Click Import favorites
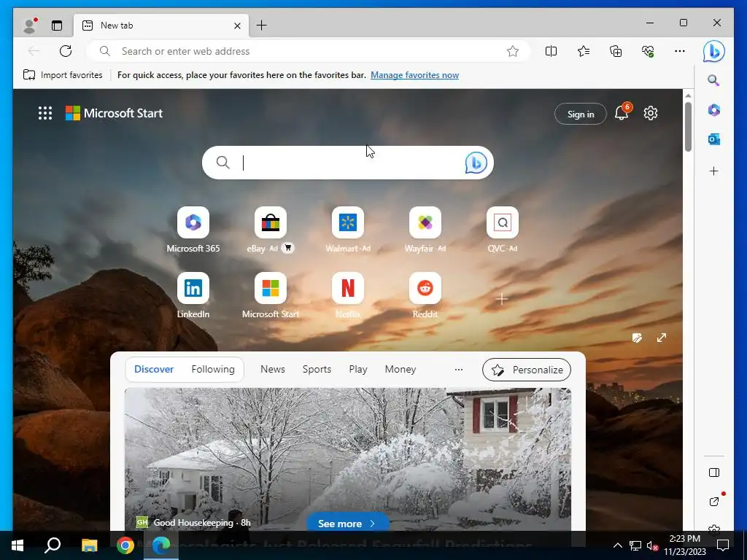Viewport: 747px width, 560px height. pyautogui.click(x=63, y=75)
